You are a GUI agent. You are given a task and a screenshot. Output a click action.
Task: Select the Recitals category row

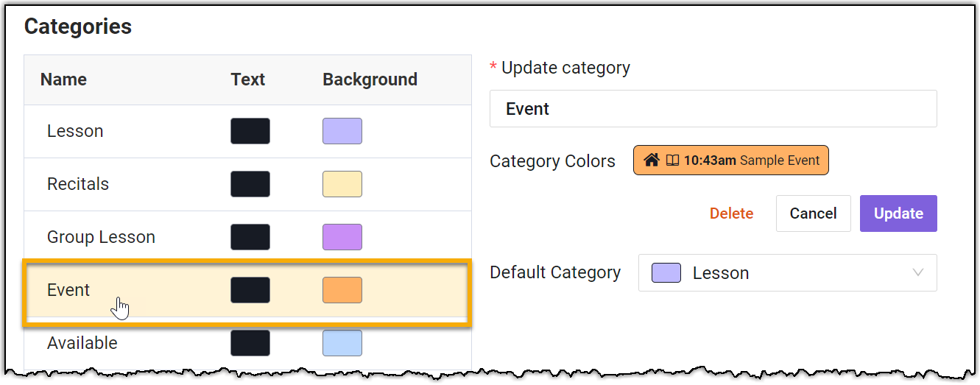point(78,184)
